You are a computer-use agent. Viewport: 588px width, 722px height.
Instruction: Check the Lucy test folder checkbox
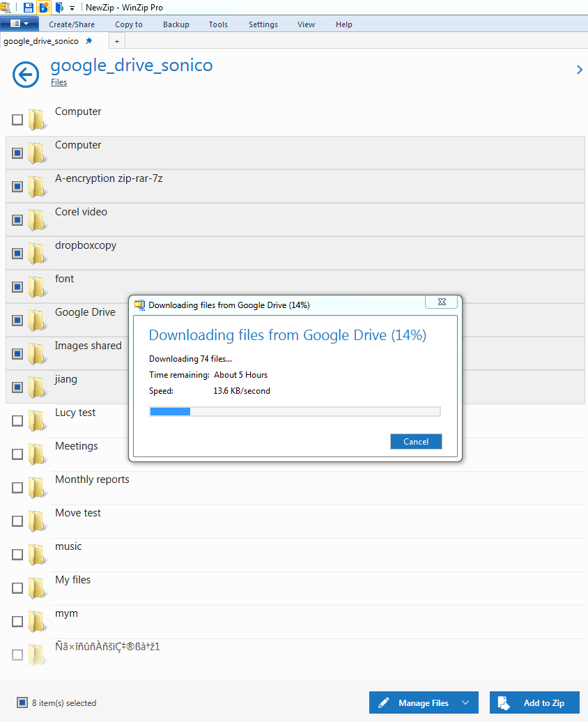click(17, 421)
